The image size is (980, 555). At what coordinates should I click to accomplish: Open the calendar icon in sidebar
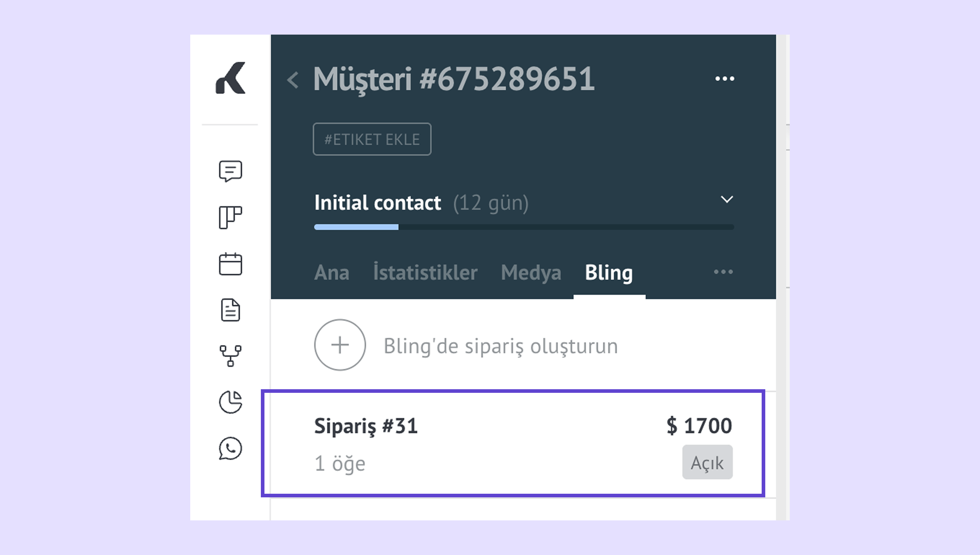click(231, 264)
